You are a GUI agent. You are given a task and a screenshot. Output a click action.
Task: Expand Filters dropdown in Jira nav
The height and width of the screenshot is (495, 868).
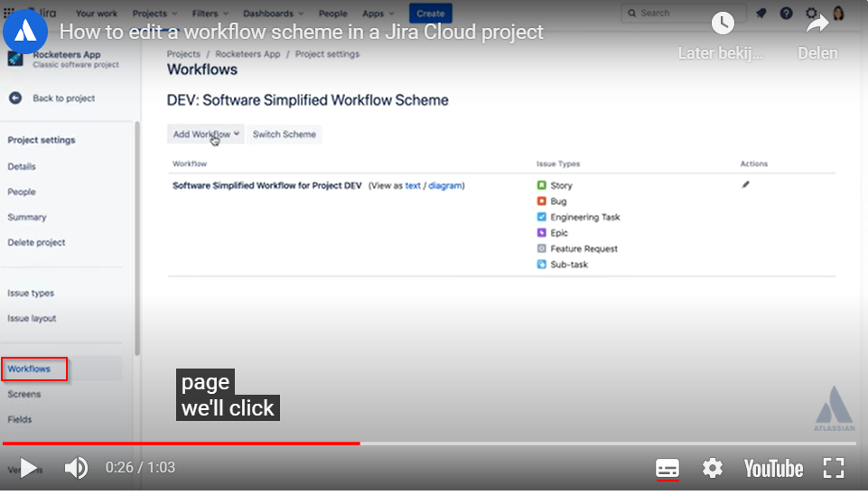tap(210, 14)
